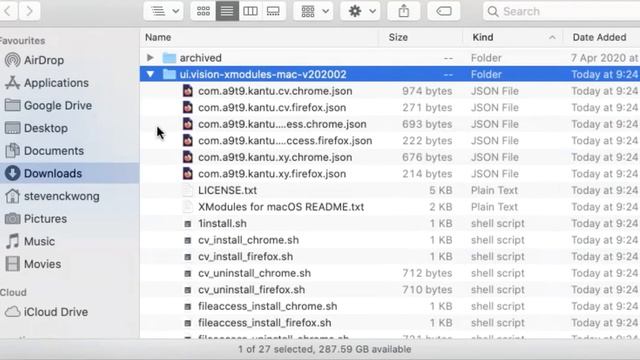Click the shell script icon for 1install.sh
The width and height of the screenshot is (640, 360).
(x=188, y=224)
